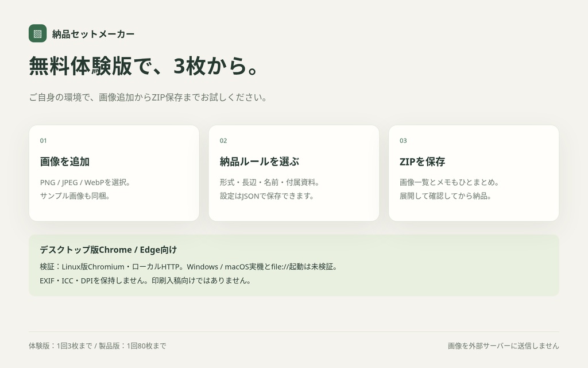Click the subtitle starting ご自身の環境で
Viewport: 588px width, 368px height.
point(148,97)
